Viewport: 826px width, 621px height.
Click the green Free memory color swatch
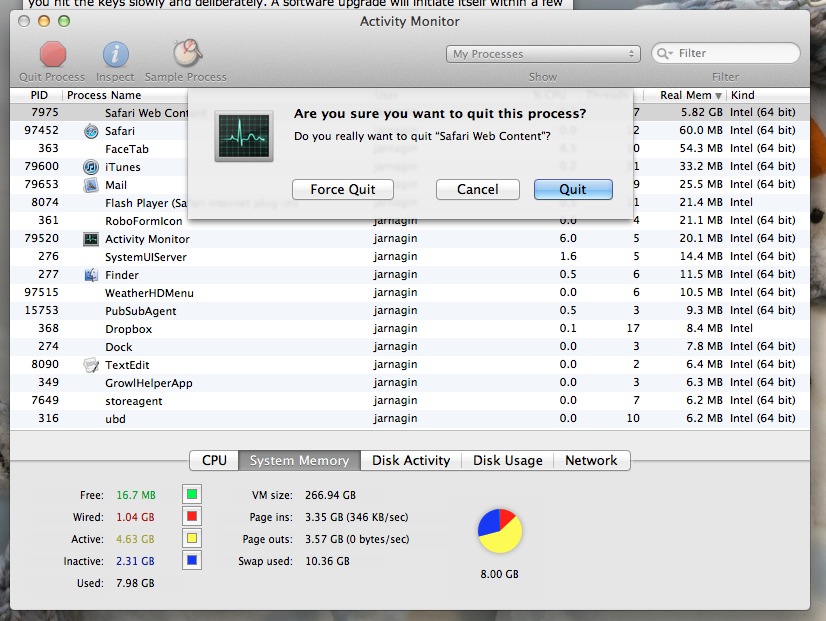(x=192, y=495)
